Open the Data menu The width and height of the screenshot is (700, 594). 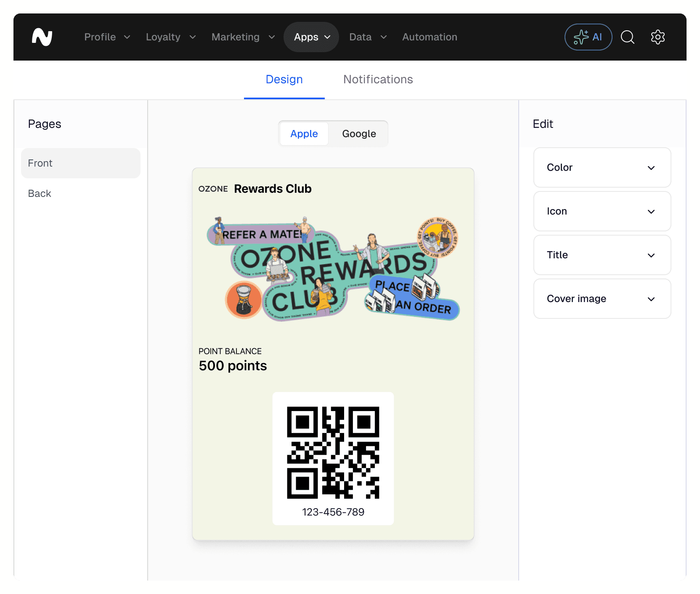[368, 37]
